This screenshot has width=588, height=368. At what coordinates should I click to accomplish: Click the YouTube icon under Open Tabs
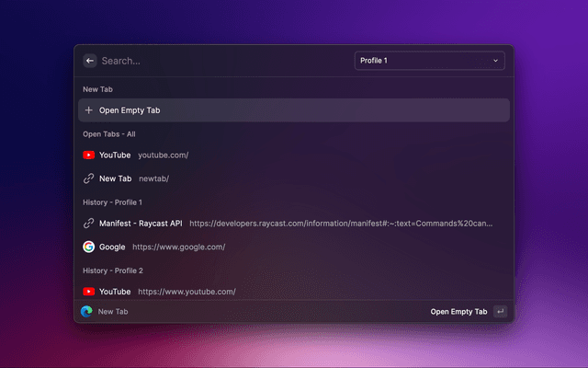pos(88,155)
